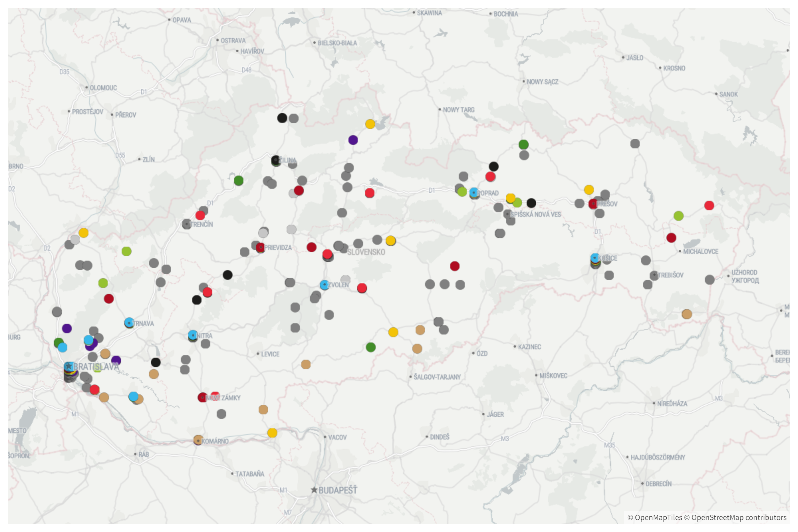Click the red marker near Prešov
The height and width of the screenshot is (532, 798).
point(594,204)
